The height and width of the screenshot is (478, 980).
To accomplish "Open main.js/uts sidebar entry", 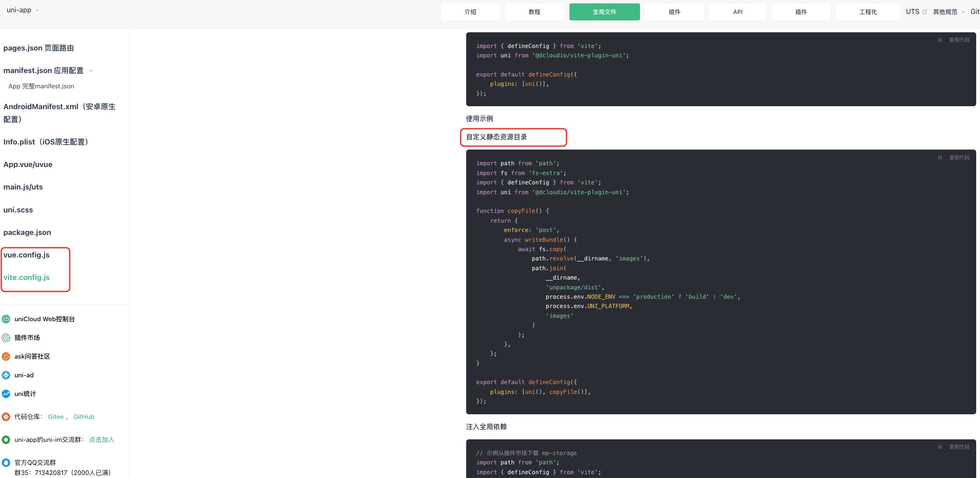I will [x=23, y=187].
